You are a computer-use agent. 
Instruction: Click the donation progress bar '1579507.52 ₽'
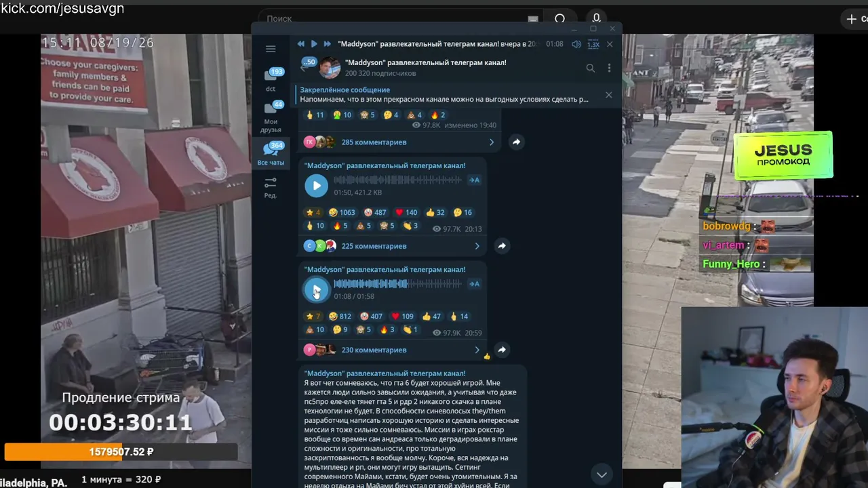tap(121, 452)
